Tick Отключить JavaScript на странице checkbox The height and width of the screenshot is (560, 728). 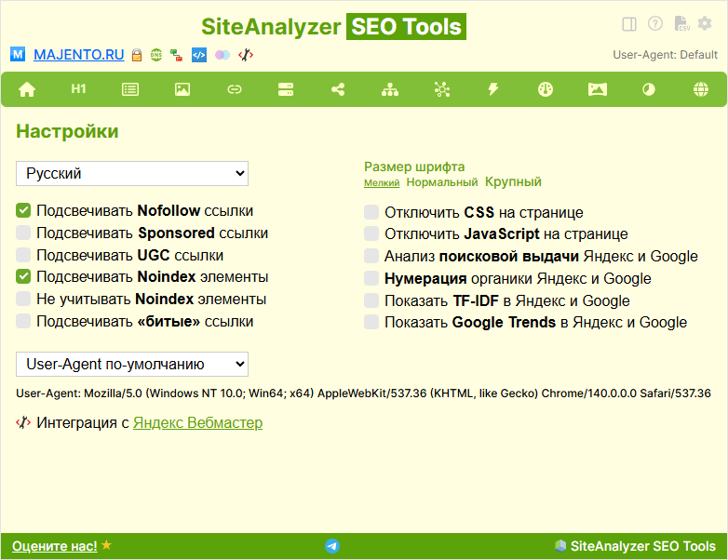click(x=371, y=234)
